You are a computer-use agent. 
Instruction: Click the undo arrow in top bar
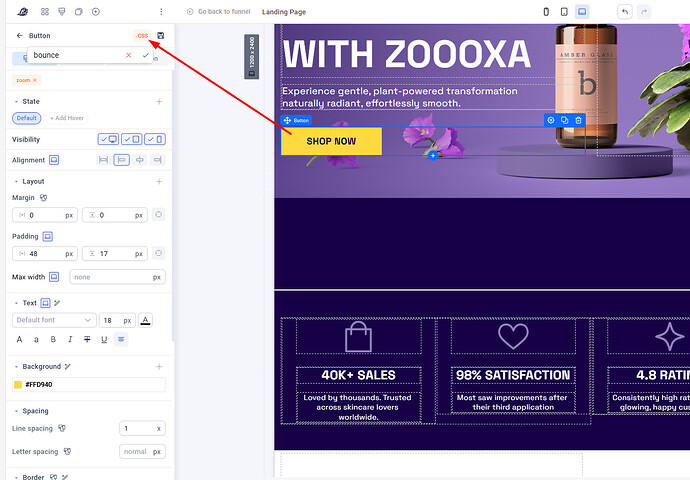point(625,12)
